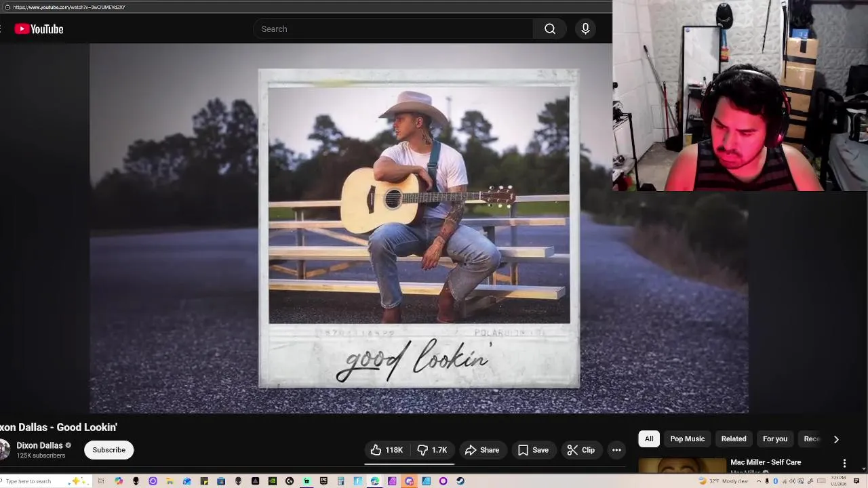Open Microsoft Store taskbar icon
This screenshot has width=868, height=488.
(x=221, y=481)
